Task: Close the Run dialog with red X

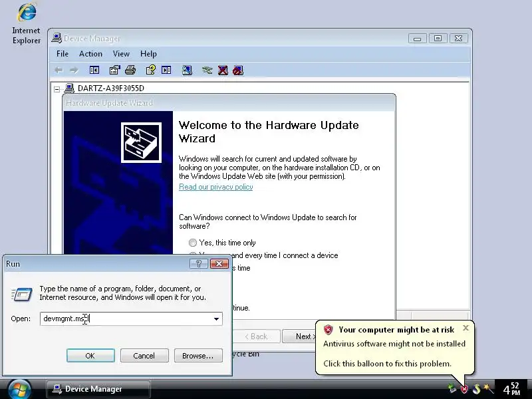Action: pos(219,263)
